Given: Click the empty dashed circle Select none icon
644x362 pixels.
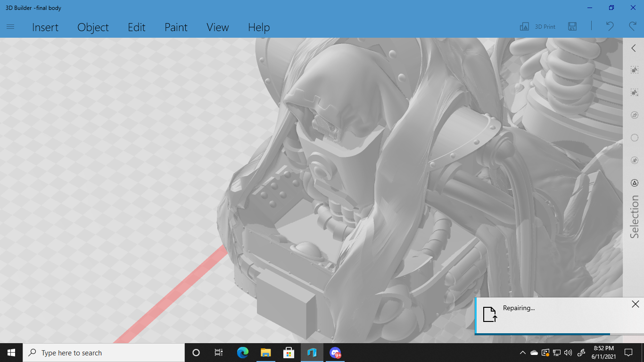Looking at the screenshot, I should coord(634,138).
